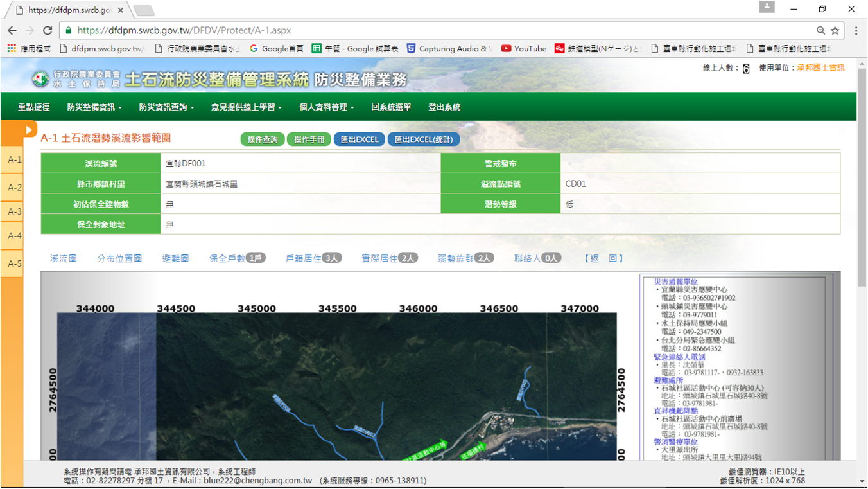Click the secure padlock icon
The width and height of the screenshot is (868, 489).
point(68,30)
